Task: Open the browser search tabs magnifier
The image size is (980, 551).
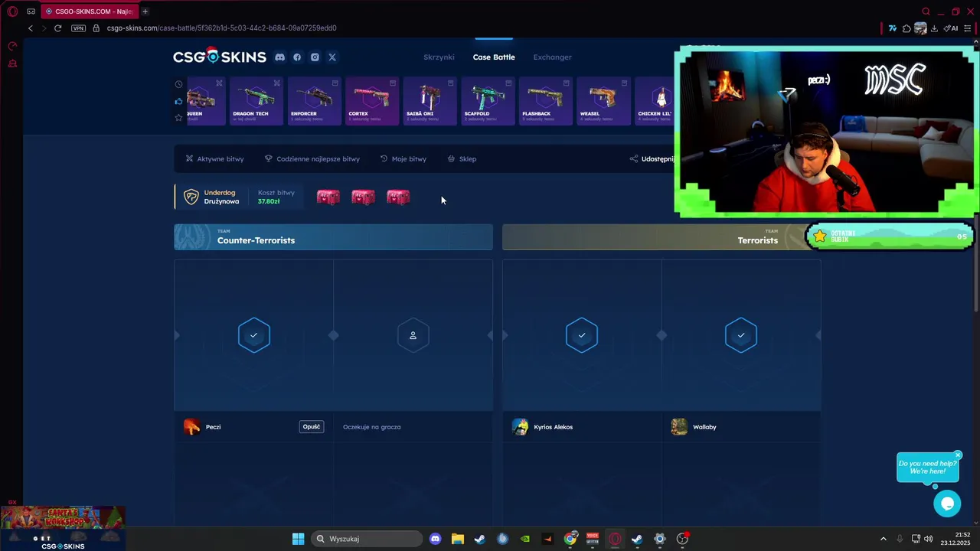Action: pos(926,11)
